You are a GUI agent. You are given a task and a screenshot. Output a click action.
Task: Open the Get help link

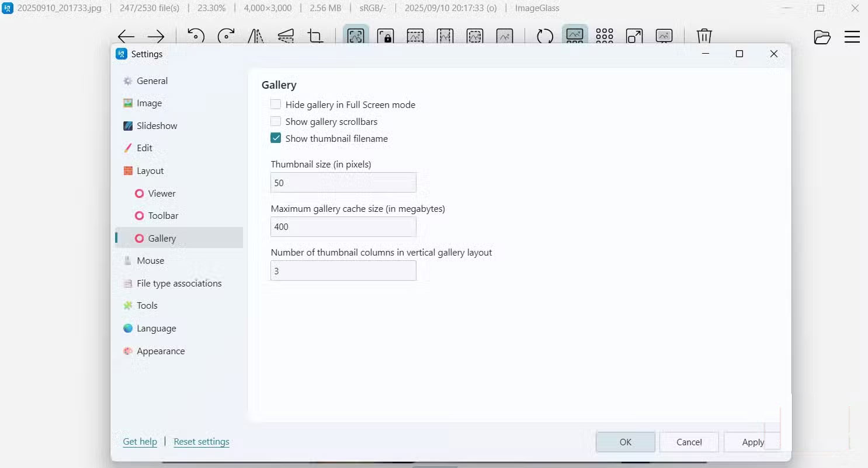(140, 442)
